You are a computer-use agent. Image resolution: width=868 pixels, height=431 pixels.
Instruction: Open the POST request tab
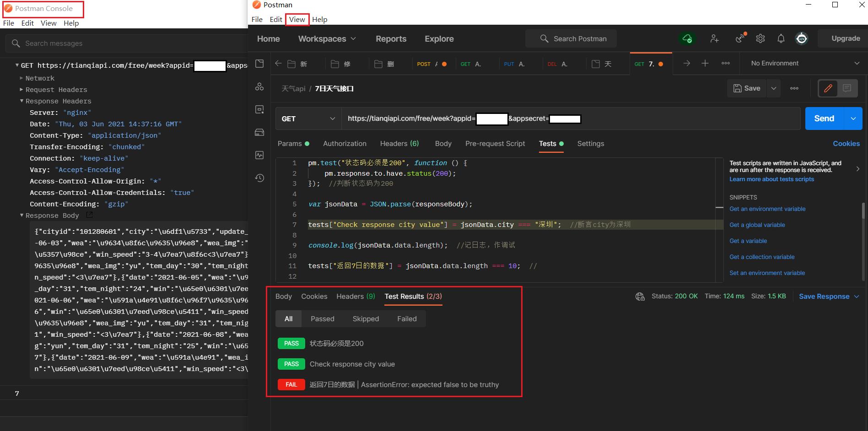[x=432, y=64]
